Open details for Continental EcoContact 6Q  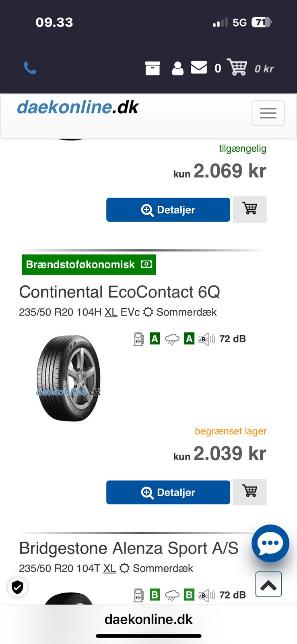coord(168,492)
